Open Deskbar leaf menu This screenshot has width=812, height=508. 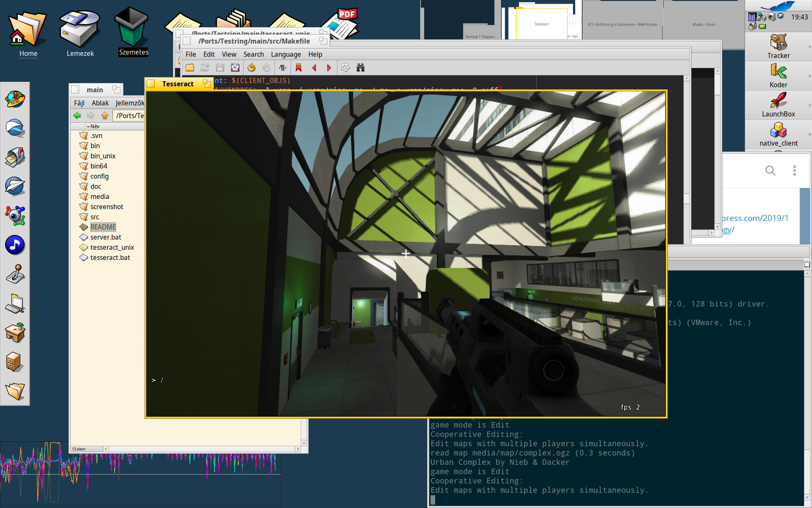[778, 6]
